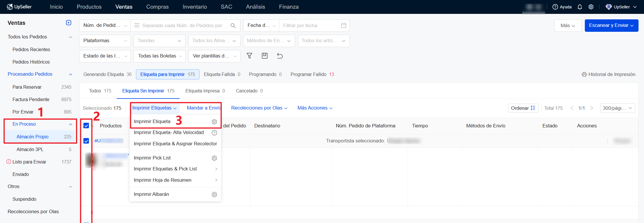644x223 pixels.
Task: Click the notification bell icon
Action: (580, 7)
